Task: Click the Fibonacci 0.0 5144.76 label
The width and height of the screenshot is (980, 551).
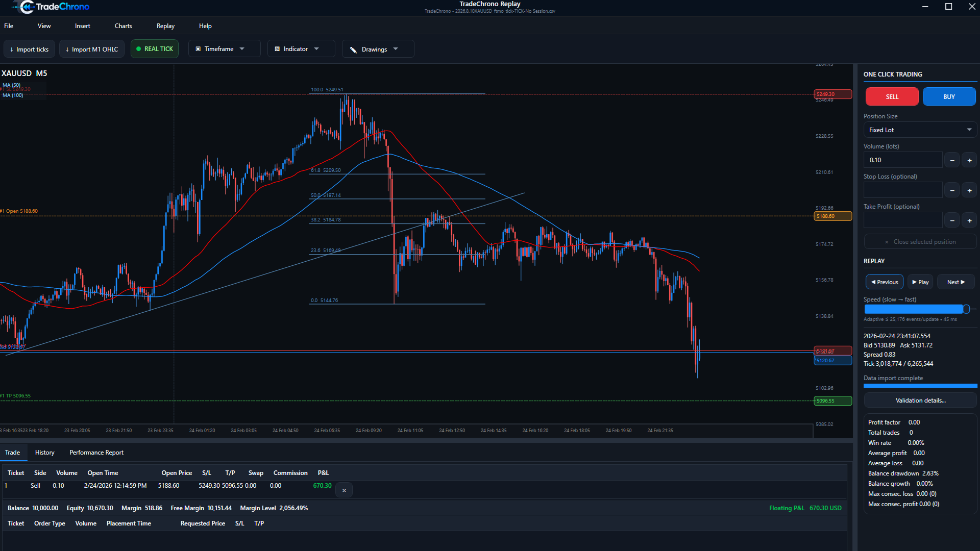Action: tap(324, 300)
